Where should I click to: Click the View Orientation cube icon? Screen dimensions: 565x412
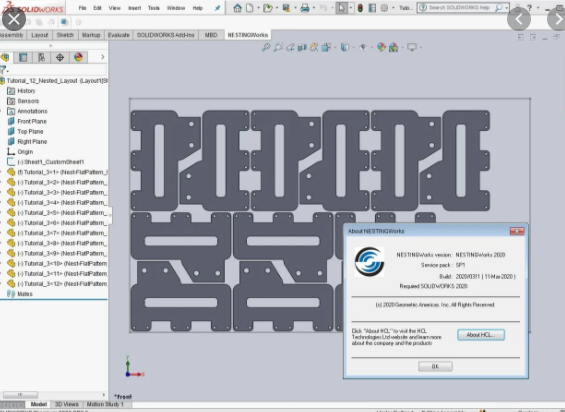(326, 47)
